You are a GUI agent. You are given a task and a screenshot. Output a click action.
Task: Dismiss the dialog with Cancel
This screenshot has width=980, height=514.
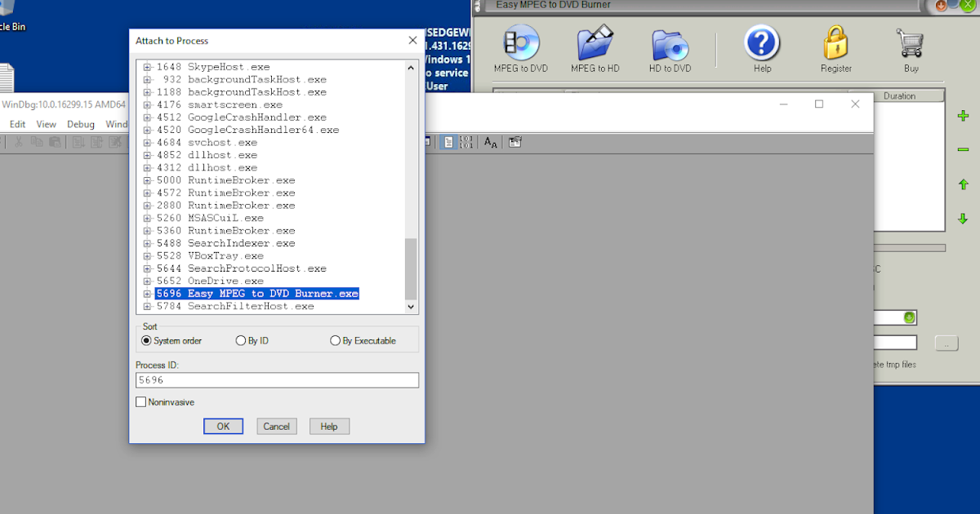point(276,426)
